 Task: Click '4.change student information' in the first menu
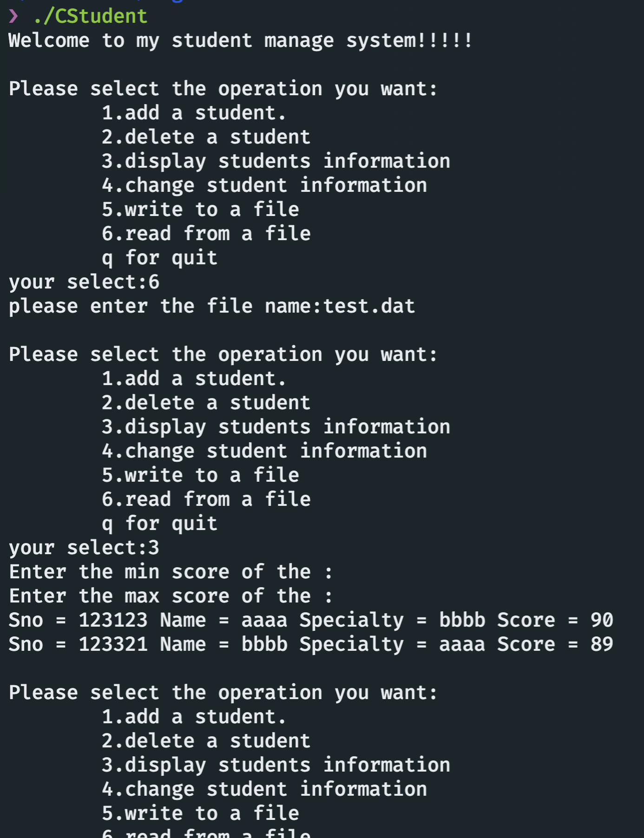[x=264, y=185]
